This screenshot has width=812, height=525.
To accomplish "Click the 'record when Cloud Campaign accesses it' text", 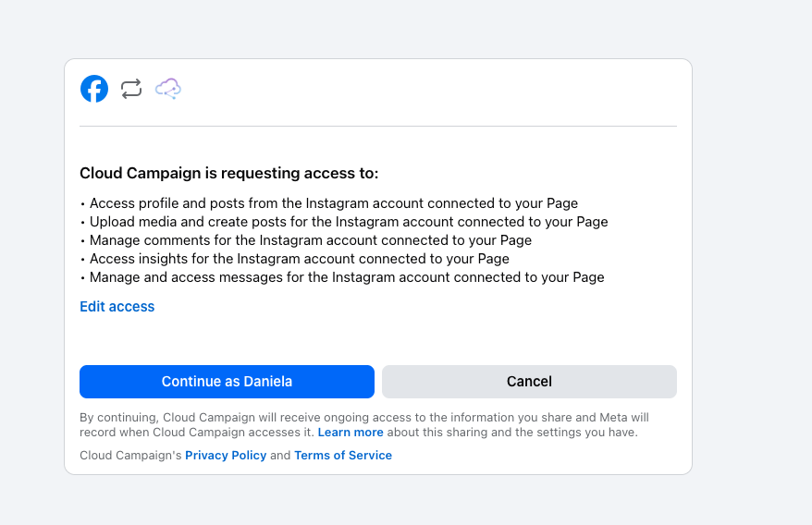I will pyautogui.click(x=196, y=433).
